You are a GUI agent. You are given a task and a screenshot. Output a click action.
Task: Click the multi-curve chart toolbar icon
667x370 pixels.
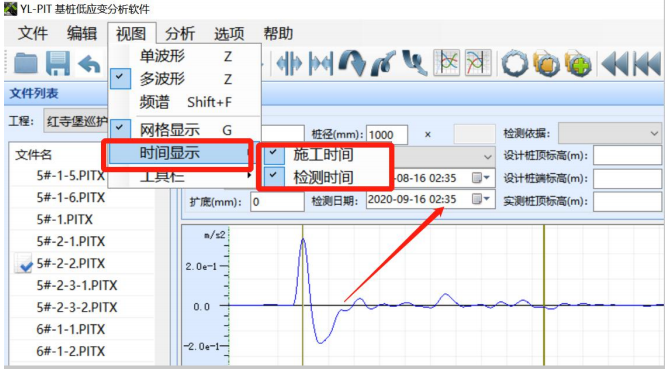pos(447,63)
